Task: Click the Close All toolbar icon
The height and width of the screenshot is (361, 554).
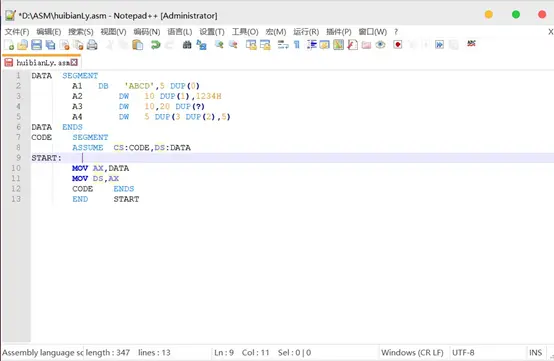Action: [78, 45]
